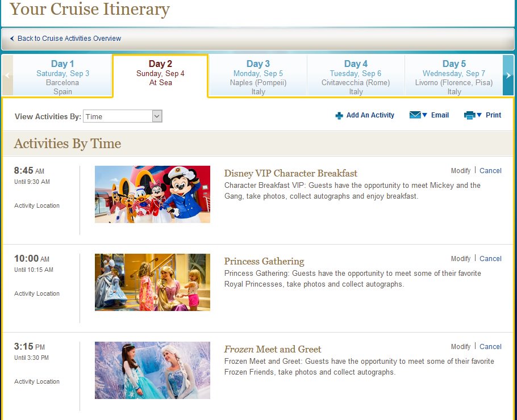Open the Disney VIP Character Breakfast title
The width and height of the screenshot is (517, 420).
(x=290, y=173)
